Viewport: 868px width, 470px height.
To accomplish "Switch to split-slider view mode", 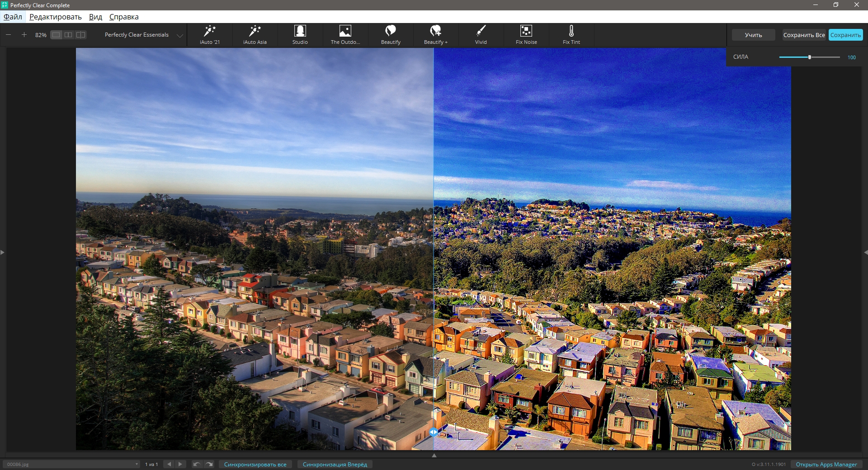I will click(80, 35).
